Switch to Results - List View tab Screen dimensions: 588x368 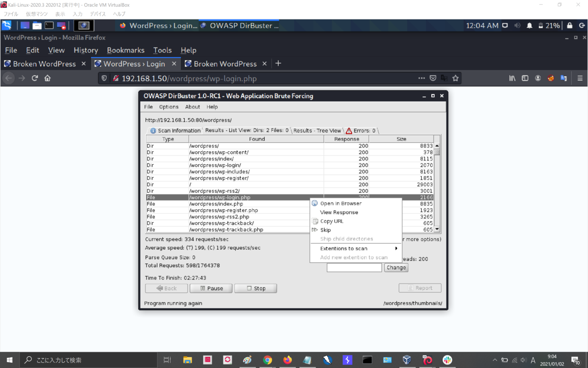pos(246,131)
